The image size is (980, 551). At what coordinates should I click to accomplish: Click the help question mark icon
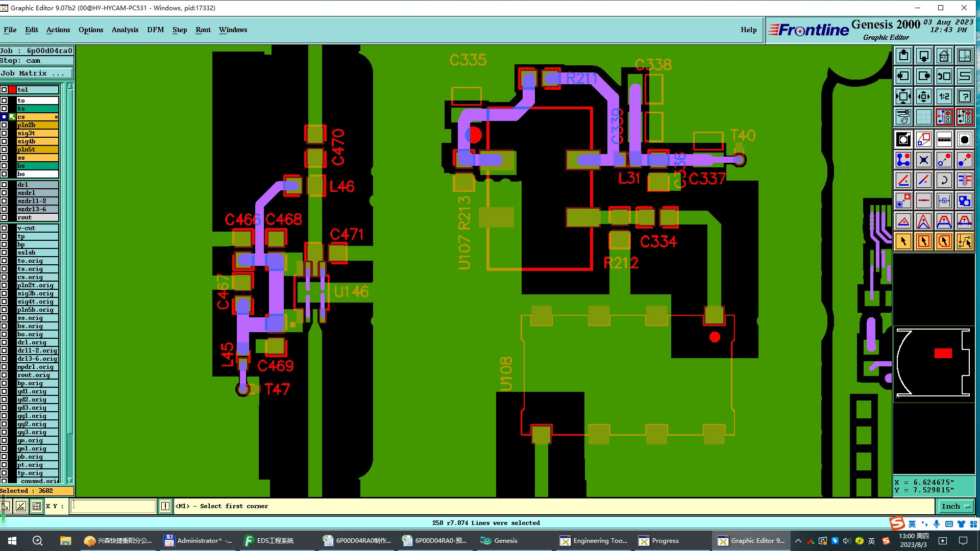pyautogui.click(x=964, y=96)
